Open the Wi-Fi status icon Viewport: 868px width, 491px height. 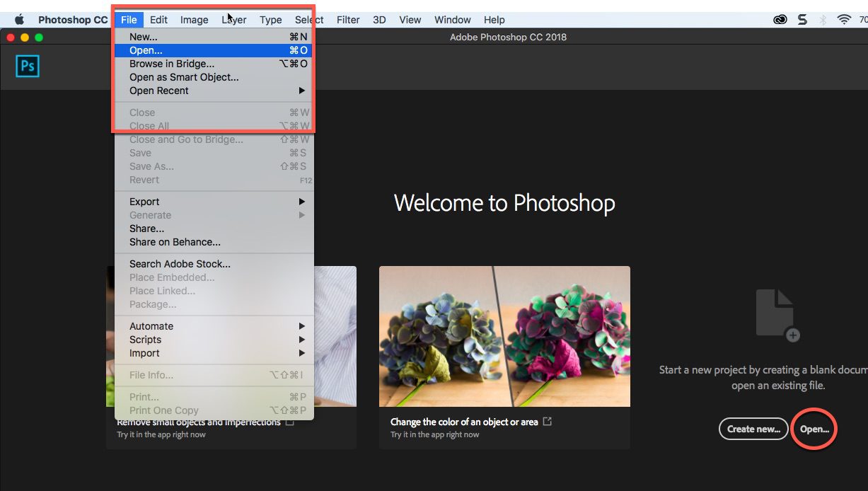844,19
